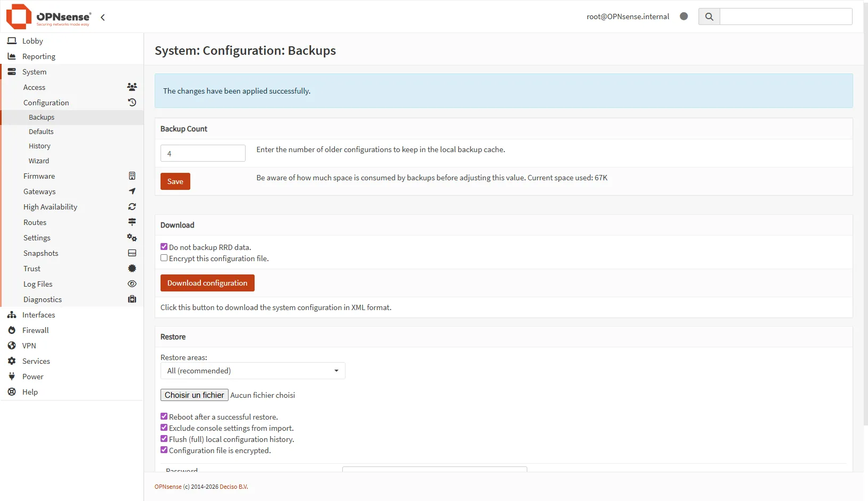Disable Reboot after a successful restore

click(x=164, y=416)
